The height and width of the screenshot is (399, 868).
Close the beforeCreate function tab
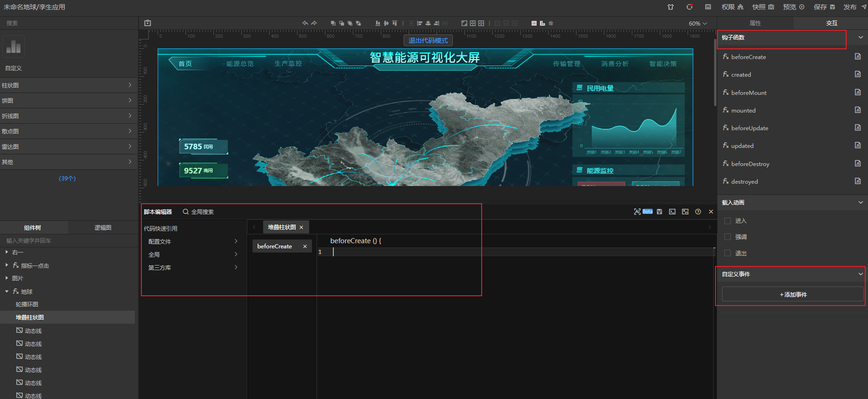[305, 246]
